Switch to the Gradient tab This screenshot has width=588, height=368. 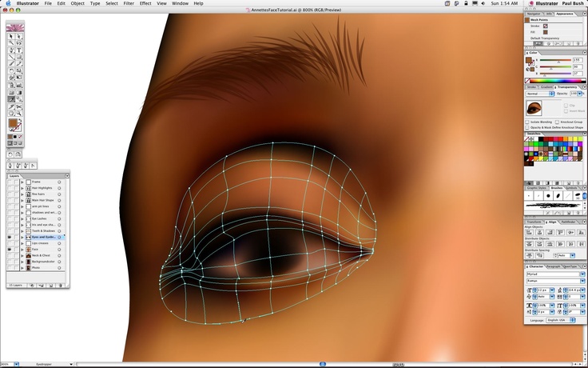pyautogui.click(x=546, y=87)
